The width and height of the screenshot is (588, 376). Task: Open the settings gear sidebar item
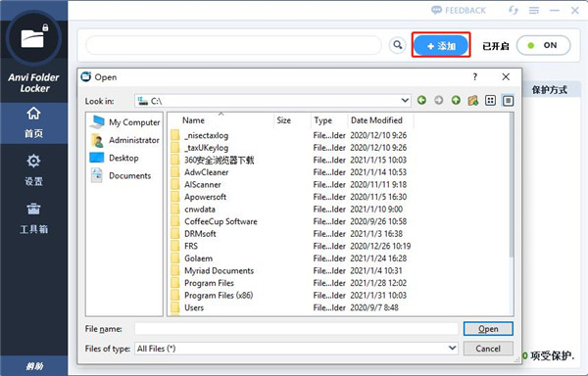click(33, 170)
